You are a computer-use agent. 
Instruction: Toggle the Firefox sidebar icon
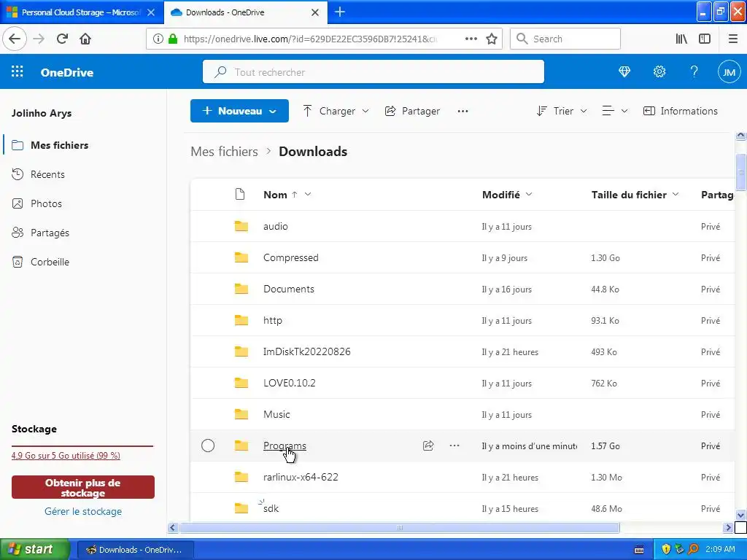click(705, 39)
